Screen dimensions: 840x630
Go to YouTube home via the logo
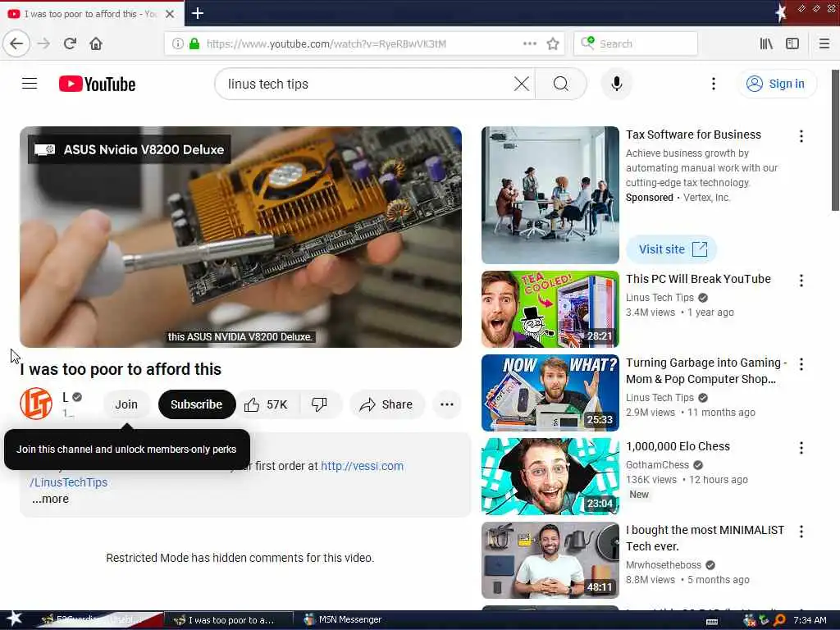pyautogui.click(x=97, y=84)
